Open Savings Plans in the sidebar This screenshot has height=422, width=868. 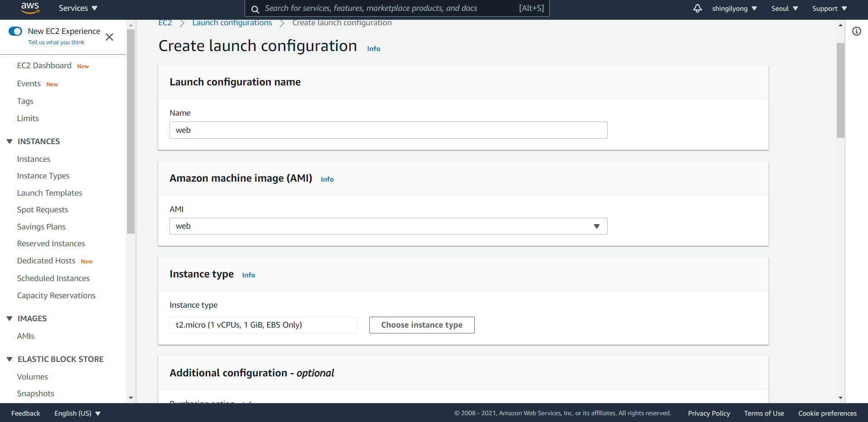(x=42, y=227)
